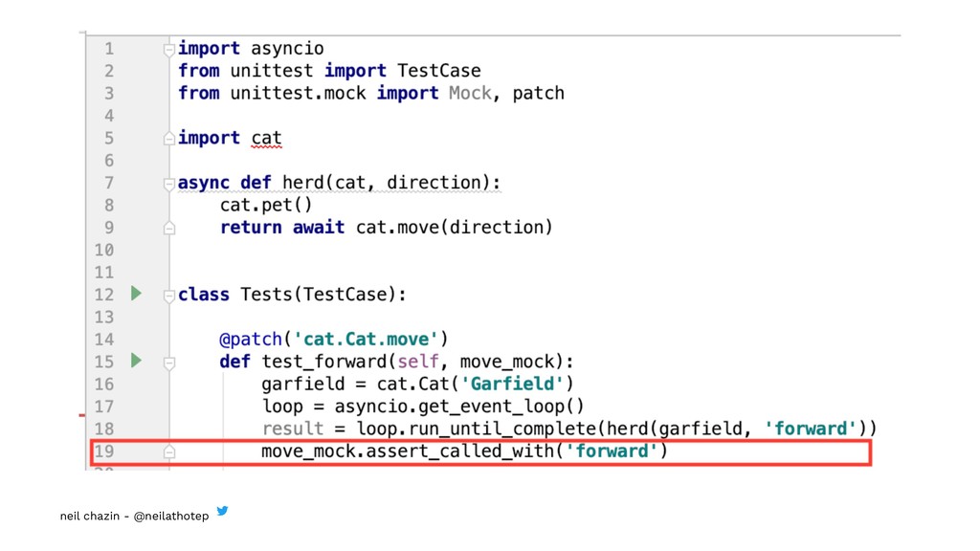The width and height of the screenshot is (980, 551).
Task: Click the @neilathotep handle text
Action: 170,517
